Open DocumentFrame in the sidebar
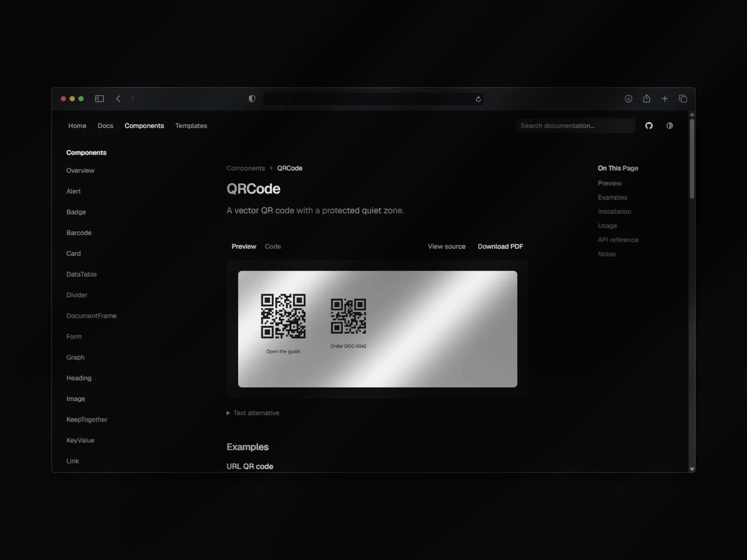 click(91, 315)
